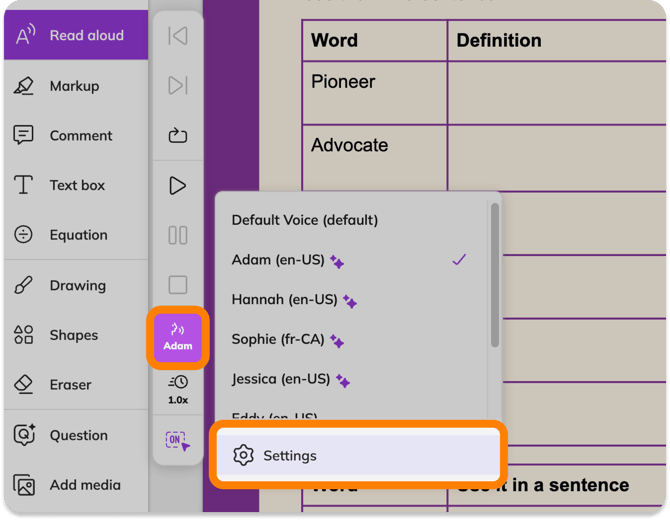Image resolution: width=670 pixels, height=520 pixels.
Task: Select the Hannah (en-US) voice
Action: click(351, 300)
